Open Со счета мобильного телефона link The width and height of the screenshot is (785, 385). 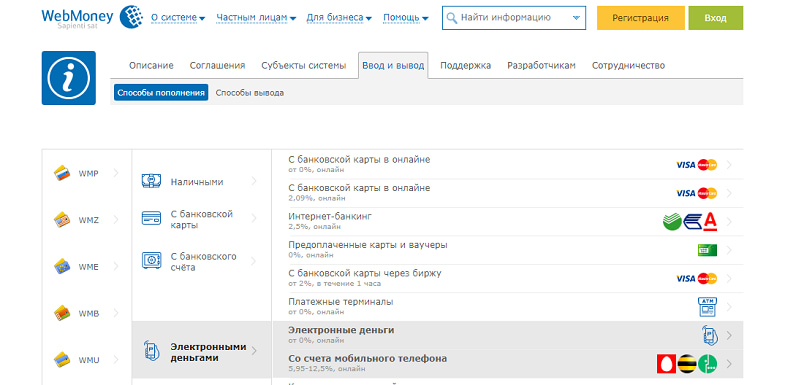tap(367, 359)
